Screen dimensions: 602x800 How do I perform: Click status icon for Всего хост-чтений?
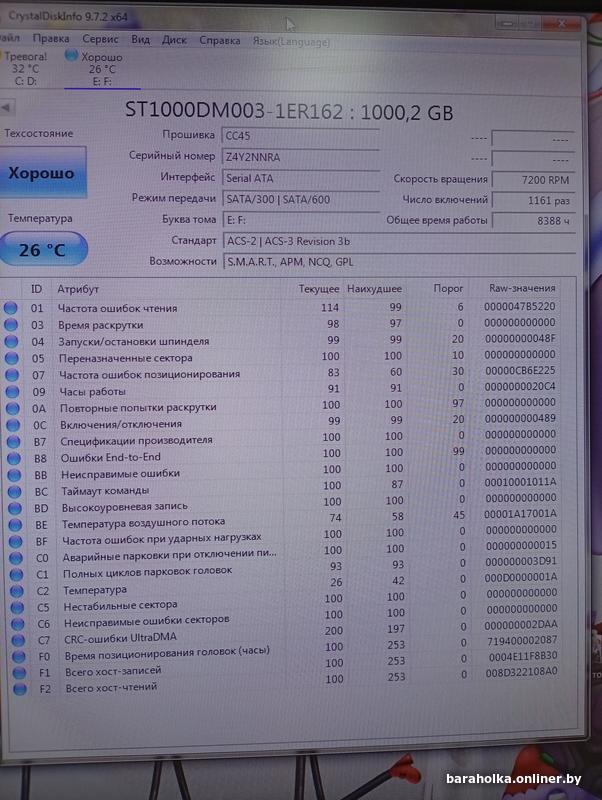coord(20,689)
